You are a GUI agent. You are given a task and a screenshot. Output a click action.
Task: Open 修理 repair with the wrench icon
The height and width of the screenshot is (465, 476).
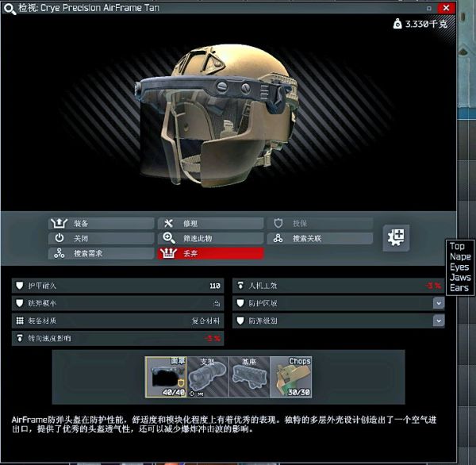coord(210,223)
